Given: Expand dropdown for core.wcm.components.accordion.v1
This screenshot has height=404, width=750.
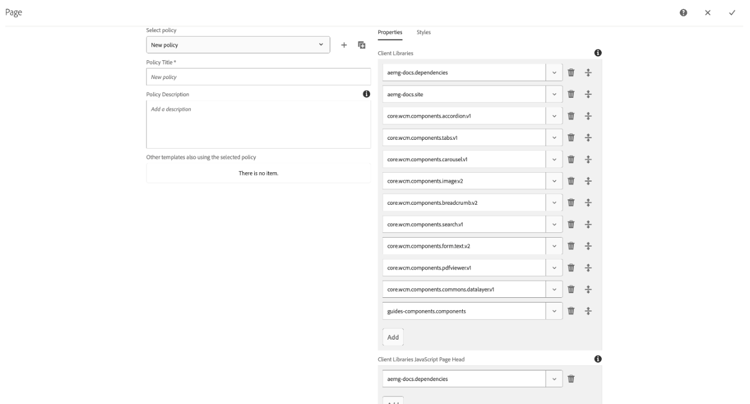Looking at the screenshot, I should pos(554,116).
